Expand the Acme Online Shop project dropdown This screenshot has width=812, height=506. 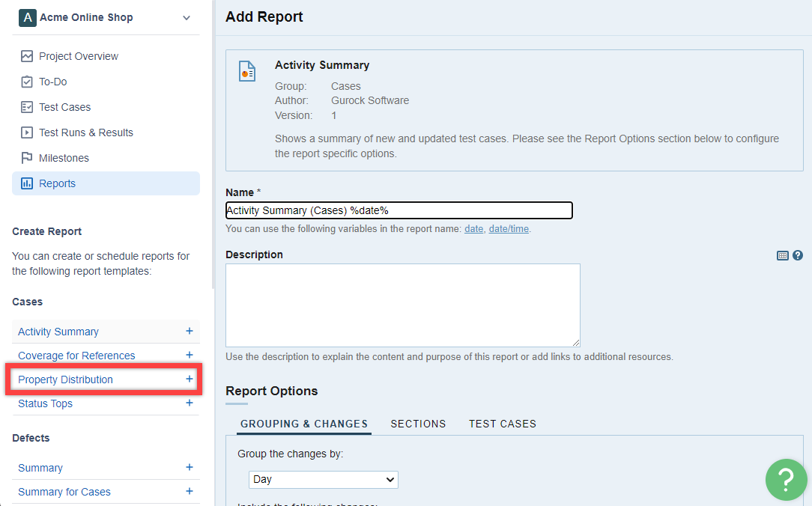click(187, 18)
